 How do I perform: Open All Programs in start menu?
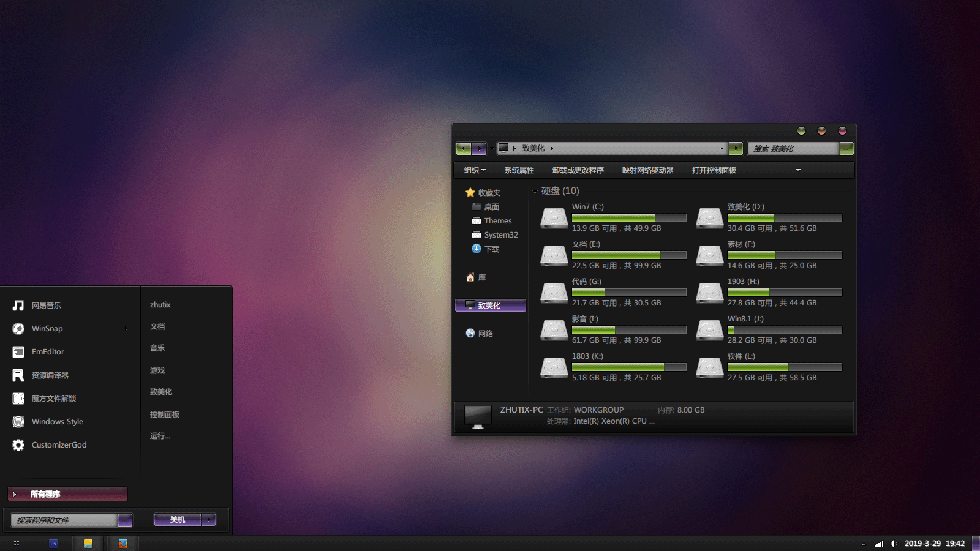(x=67, y=494)
